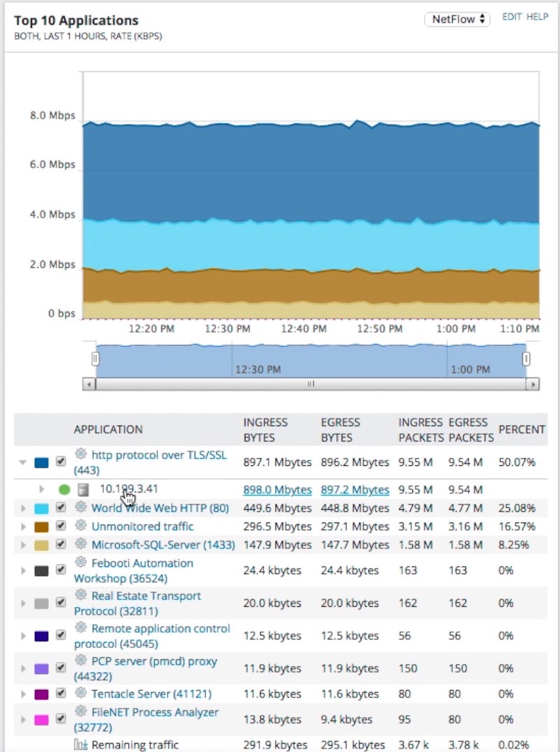
Task: Uncheck the Febooti Automation Workshop checkbox
Action: (x=60, y=570)
